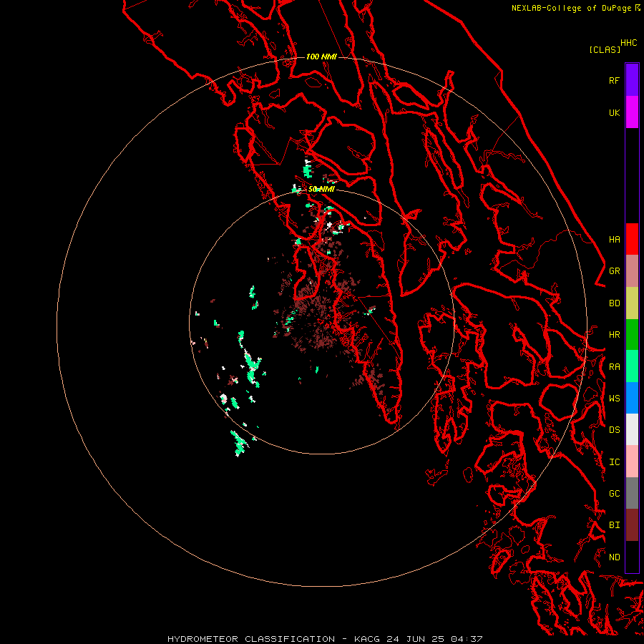Click the ND legend label
The width and height of the screenshot is (644, 644).
click(614, 557)
